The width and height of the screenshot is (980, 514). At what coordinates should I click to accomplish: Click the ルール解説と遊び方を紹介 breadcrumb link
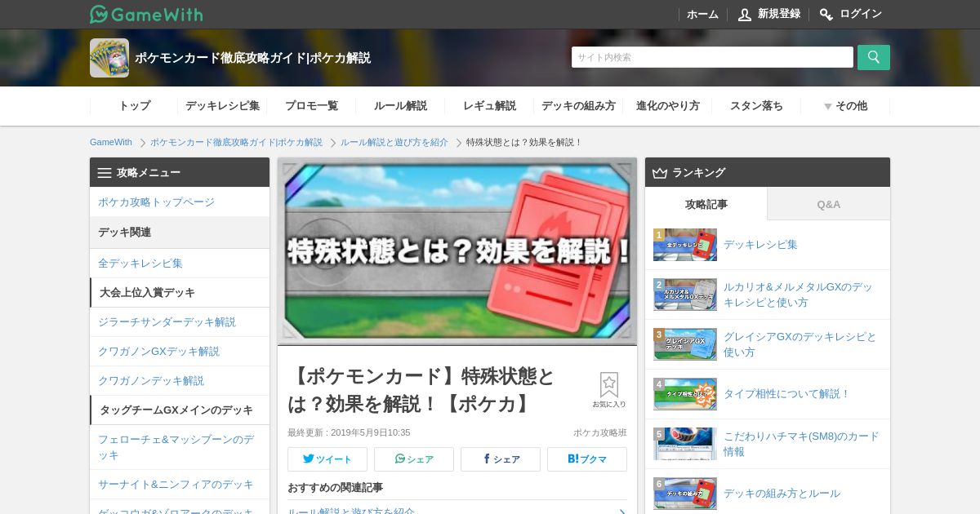click(394, 142)
